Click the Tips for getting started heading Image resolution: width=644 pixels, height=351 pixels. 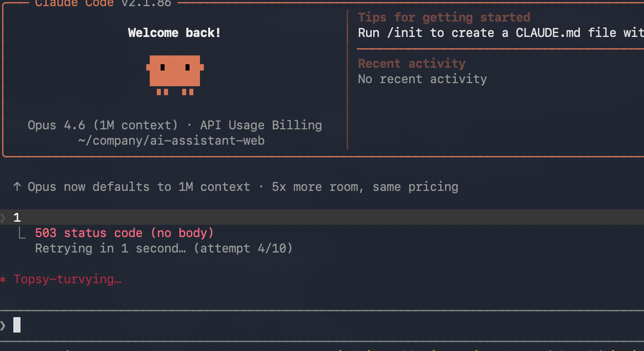(444, 17)
